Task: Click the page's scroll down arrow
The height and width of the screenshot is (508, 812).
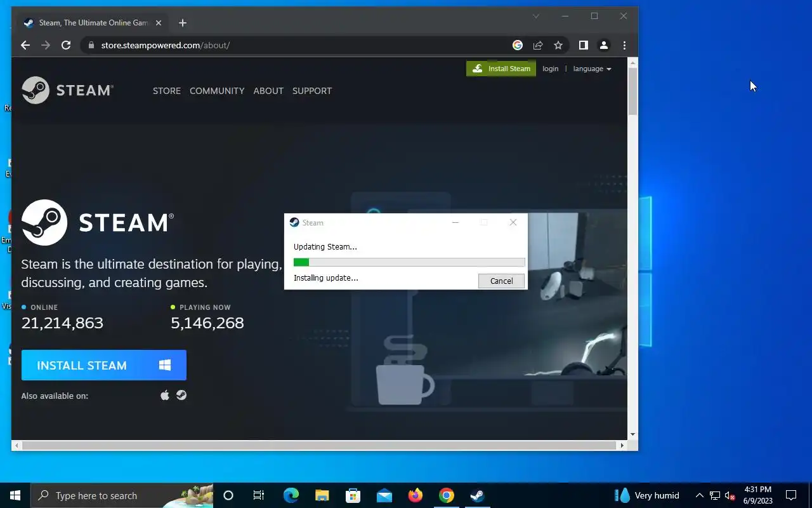Action: pos(632,435)
